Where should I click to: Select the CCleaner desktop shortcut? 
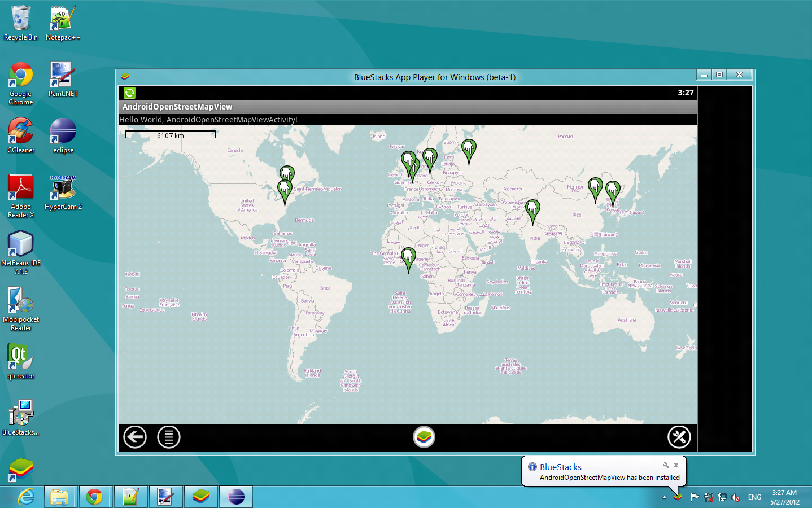[21, 136]
